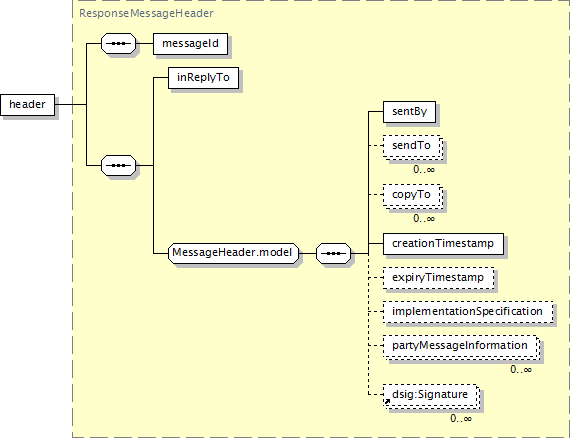This screenshot has height=438, width=570.
Task: Select the implementationSpecification element
Action: point(468,312)
